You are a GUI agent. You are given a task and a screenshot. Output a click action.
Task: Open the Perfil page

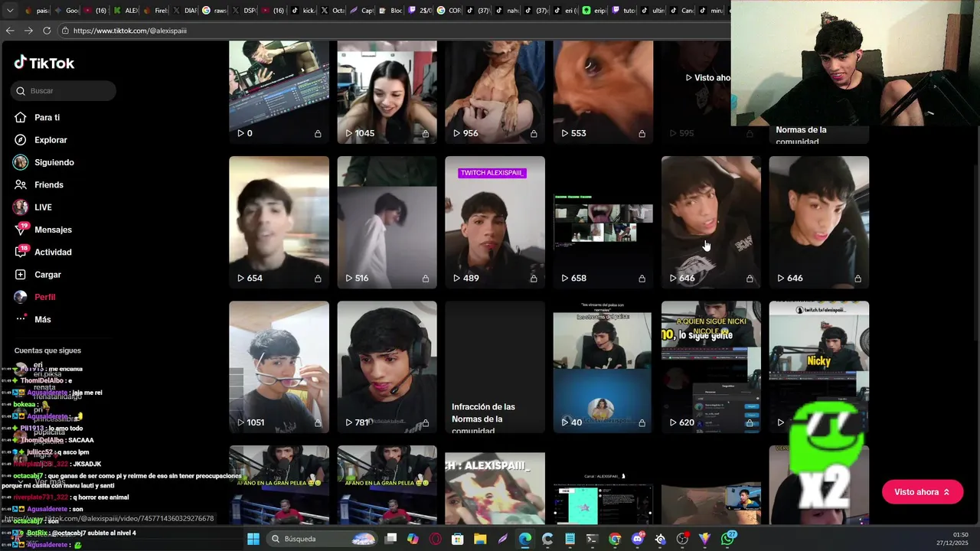44,297
